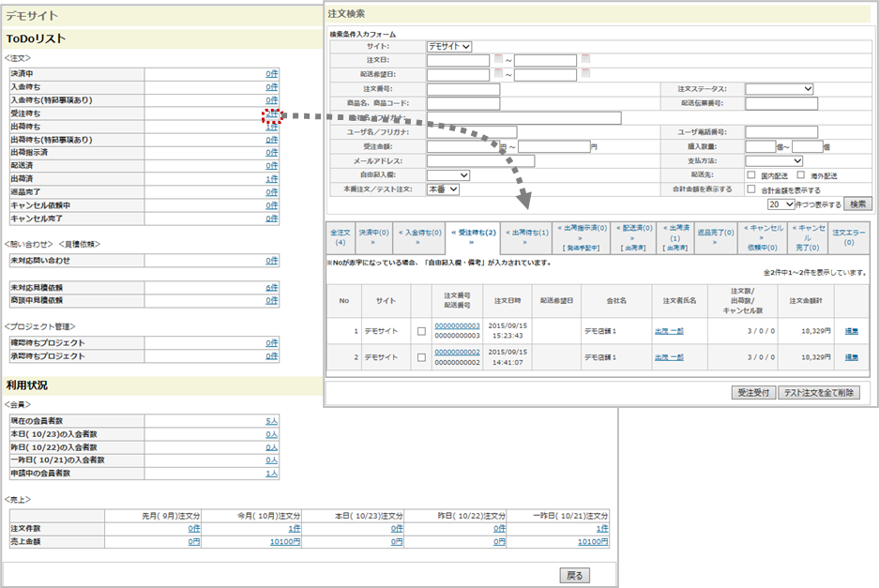Switch to the 出荷待ち(1) tab
This screenshot has width=879, height=588.
click(527, 236)
